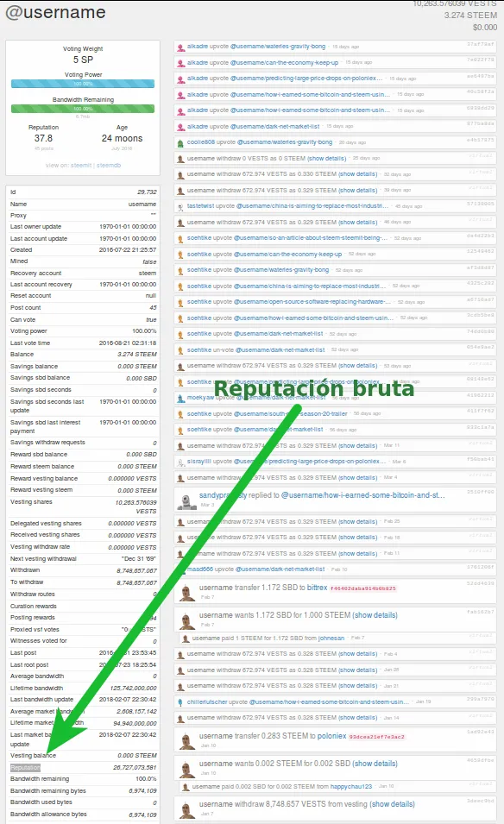Expand show details on the 0.330 STEEM withdrawal
The width and height of the screenshot is (504, 824).
point(357,174)
